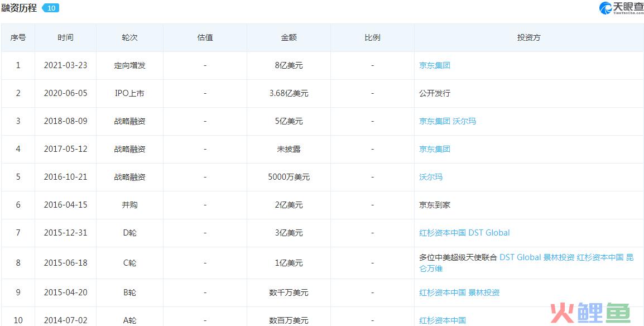Screen dimensions: 644x326
Task: Click the investor text 京东到家
Action: click(435, 204)
